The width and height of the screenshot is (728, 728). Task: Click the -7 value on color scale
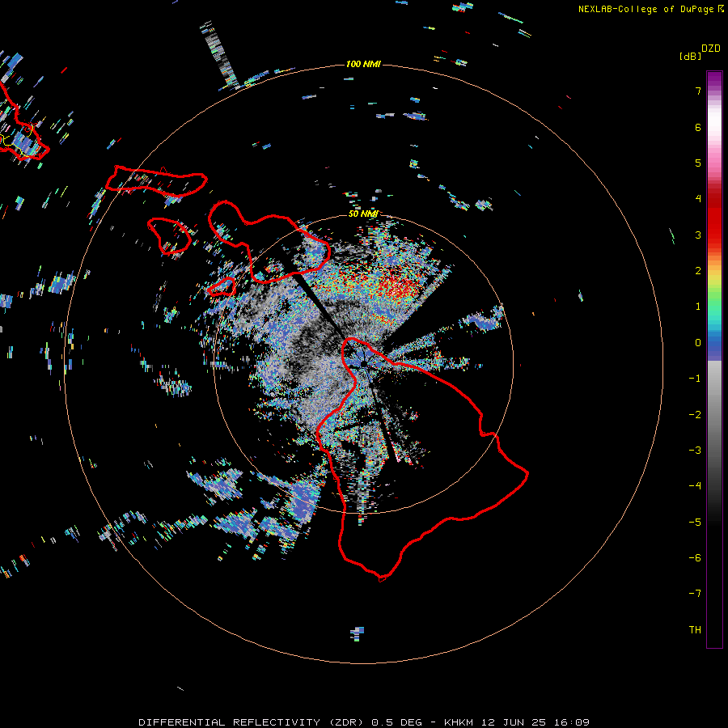click(695, 594)
